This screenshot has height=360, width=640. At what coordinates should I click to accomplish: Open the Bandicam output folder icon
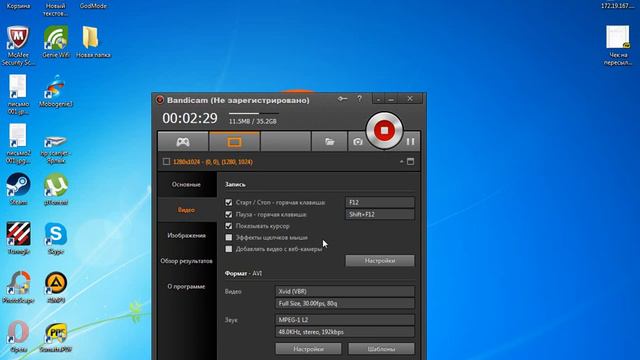coord(329,142)
